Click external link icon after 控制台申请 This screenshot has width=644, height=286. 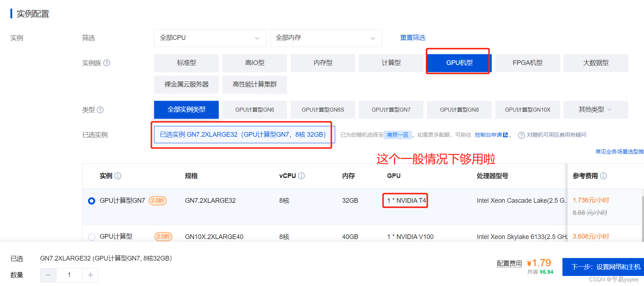pyautogui.click(x=506, y=135)
